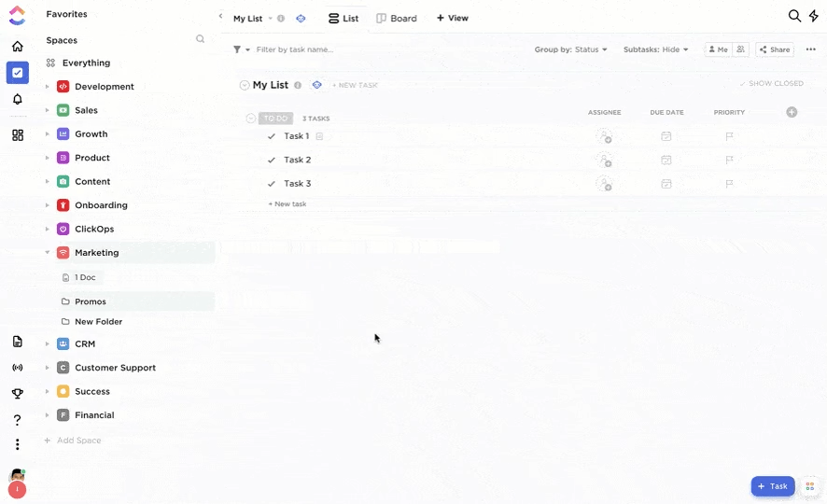827x504 pixels.
Task: Click the Share button
Action: pyautogui.click(x=774, y=49)
